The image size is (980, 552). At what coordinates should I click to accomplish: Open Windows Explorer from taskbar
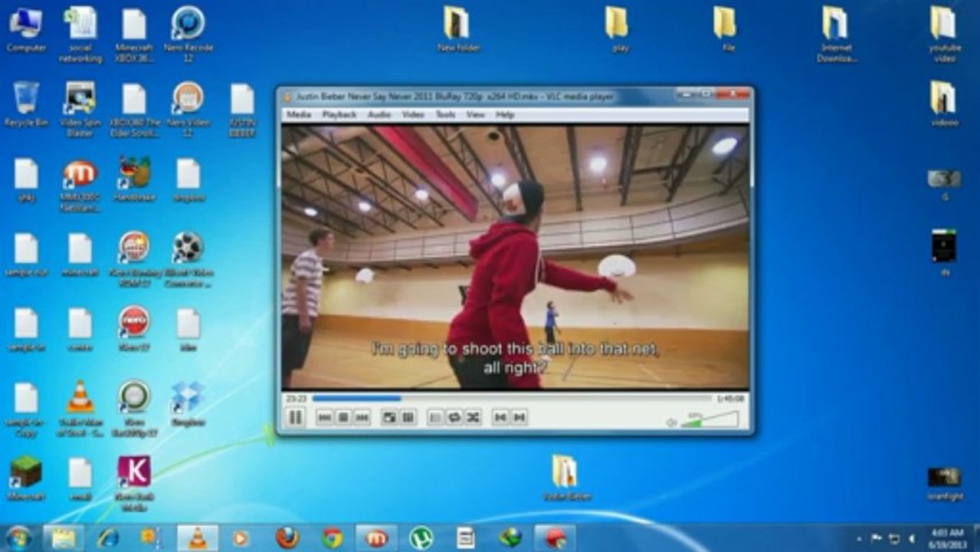pyautogui.click(x=63, y=538)
